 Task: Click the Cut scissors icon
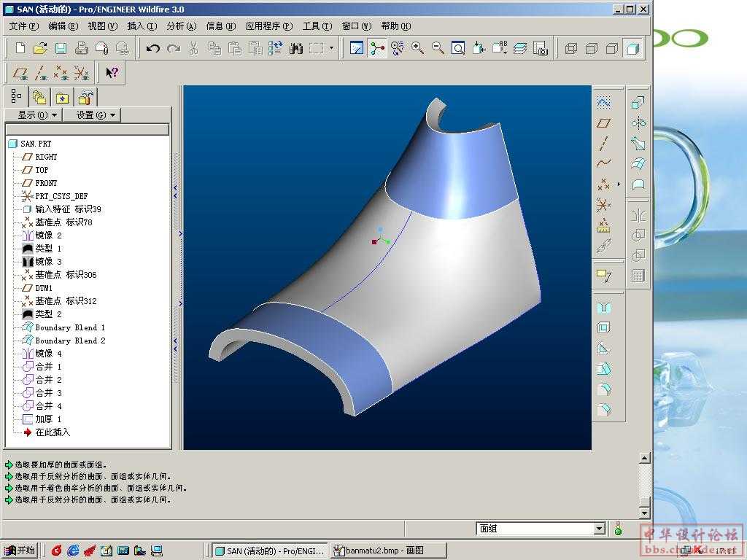point(193,48)
